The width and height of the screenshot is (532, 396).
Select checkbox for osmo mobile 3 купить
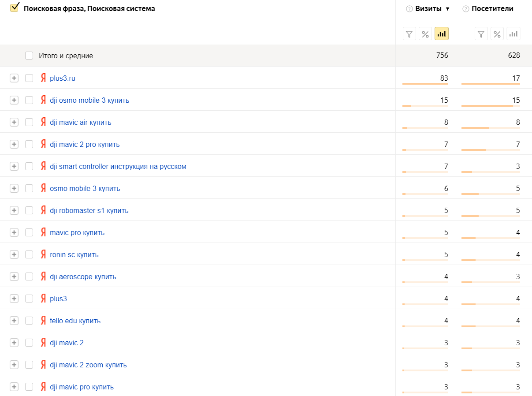point(29,188)
